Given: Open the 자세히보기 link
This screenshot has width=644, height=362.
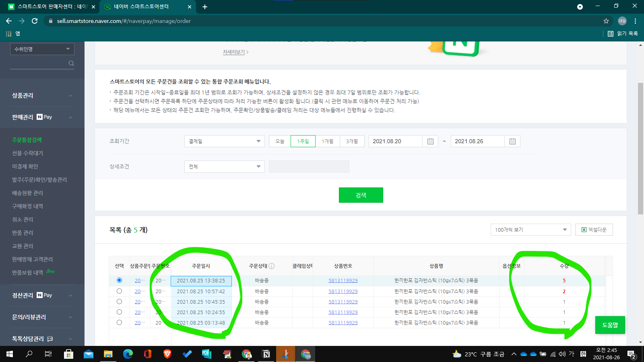Looking at the screenshot, I should click(235, 52).
